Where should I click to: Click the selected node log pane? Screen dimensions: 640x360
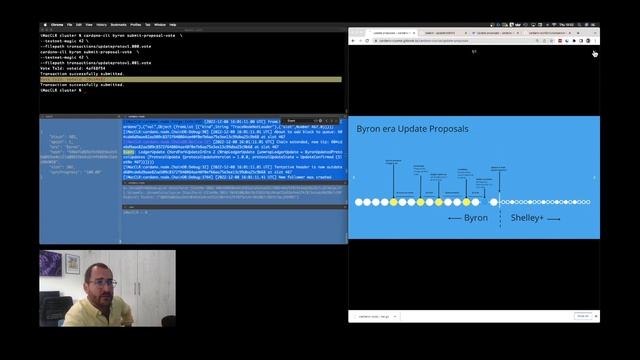pyautogui.click(x=233, y=149)
